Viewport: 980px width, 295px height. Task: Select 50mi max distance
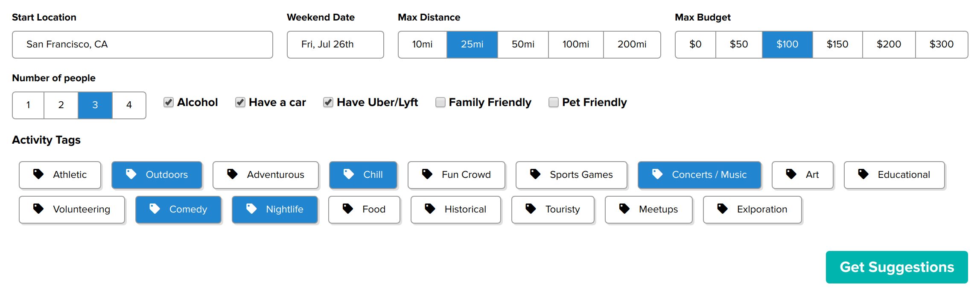click(x=523, y=44)
